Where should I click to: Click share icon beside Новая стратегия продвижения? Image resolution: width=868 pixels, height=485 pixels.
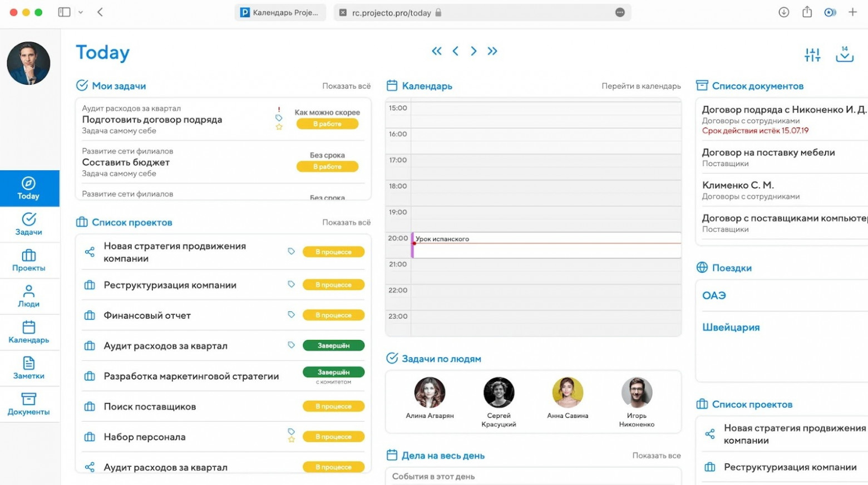tap(90, 252)
